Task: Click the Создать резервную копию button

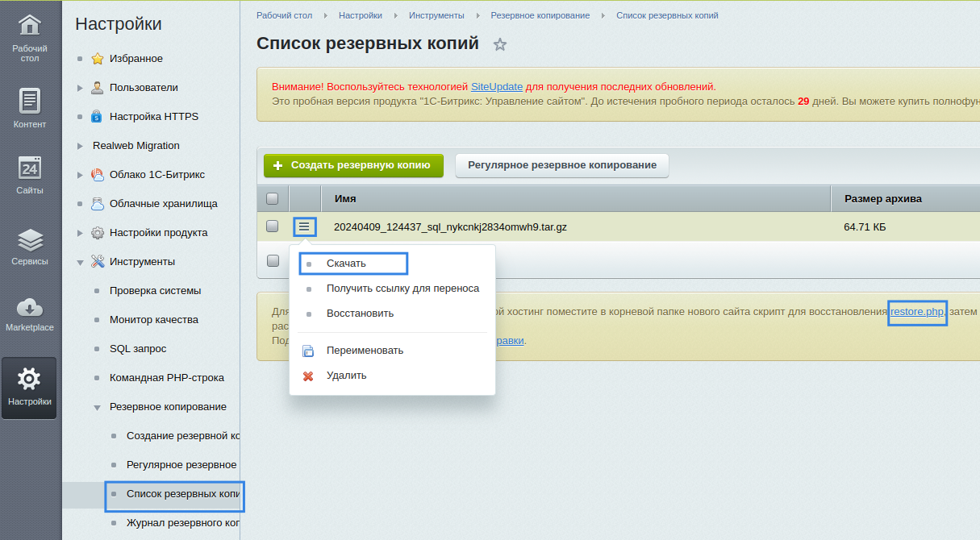Action: point(353,165)
